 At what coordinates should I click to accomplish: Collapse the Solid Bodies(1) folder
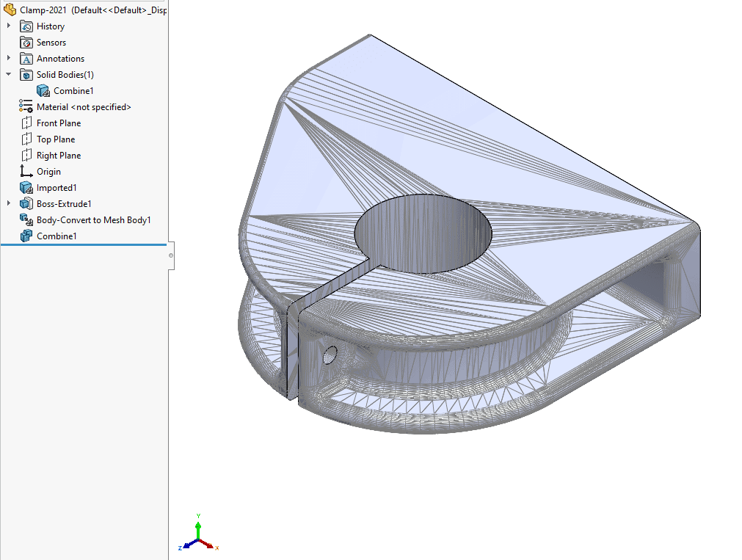coord(8,74)
